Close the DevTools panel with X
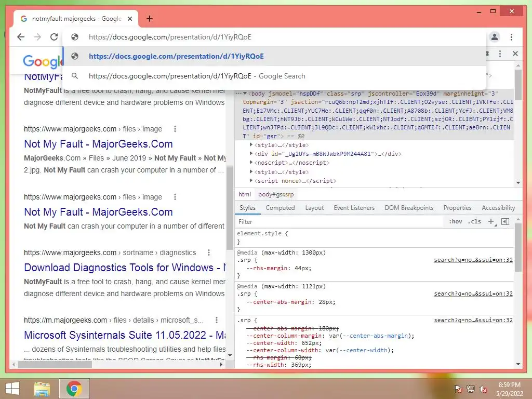Screen dimensions: 532x399 (515, 54)
